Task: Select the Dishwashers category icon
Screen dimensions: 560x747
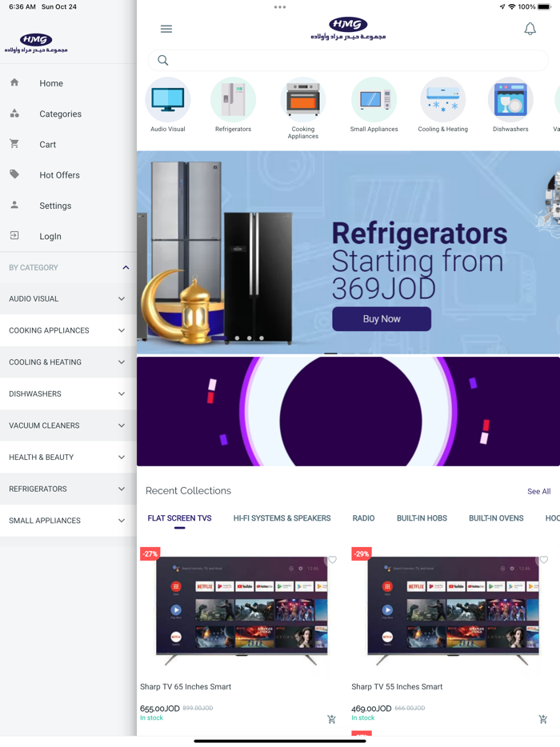Action: 510,100
